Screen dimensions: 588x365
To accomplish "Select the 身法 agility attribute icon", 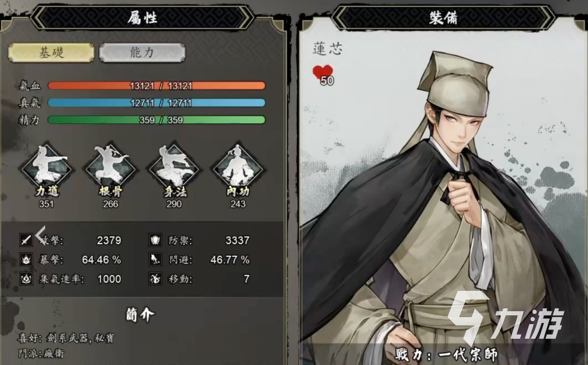I will 175,168.
